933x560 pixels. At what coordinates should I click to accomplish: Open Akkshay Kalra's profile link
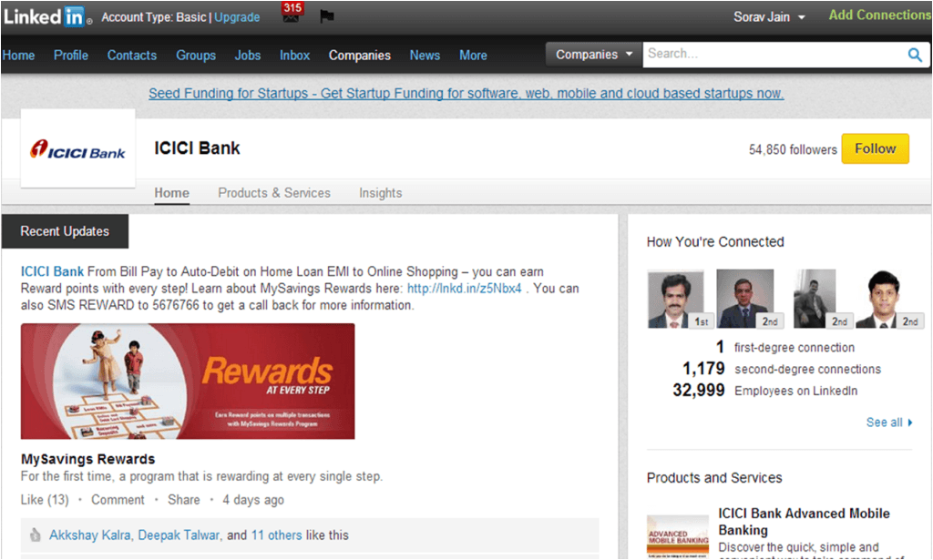tap(89, 535)
